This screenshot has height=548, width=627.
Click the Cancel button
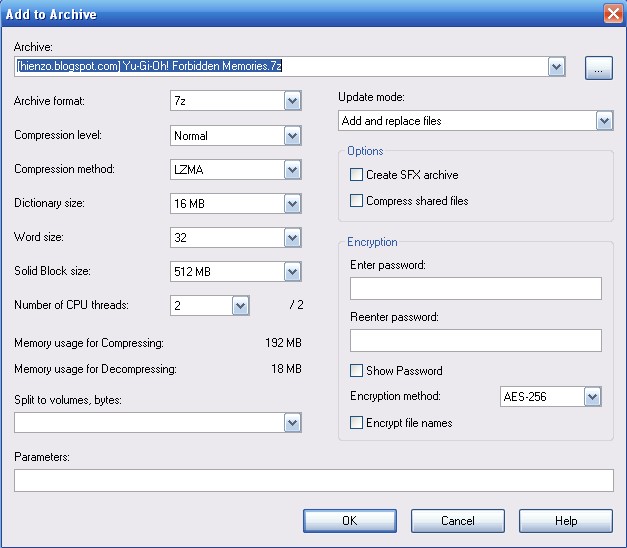point(457,521)
